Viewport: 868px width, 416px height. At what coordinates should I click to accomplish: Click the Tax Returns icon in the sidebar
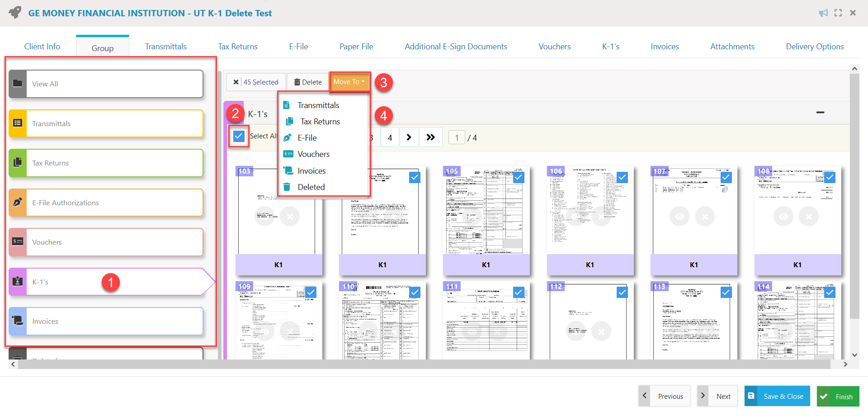pos(18,163)
